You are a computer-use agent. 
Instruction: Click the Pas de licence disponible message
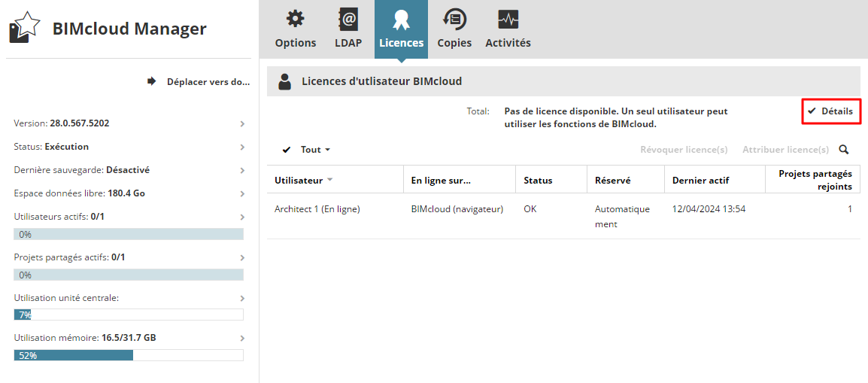616,117
